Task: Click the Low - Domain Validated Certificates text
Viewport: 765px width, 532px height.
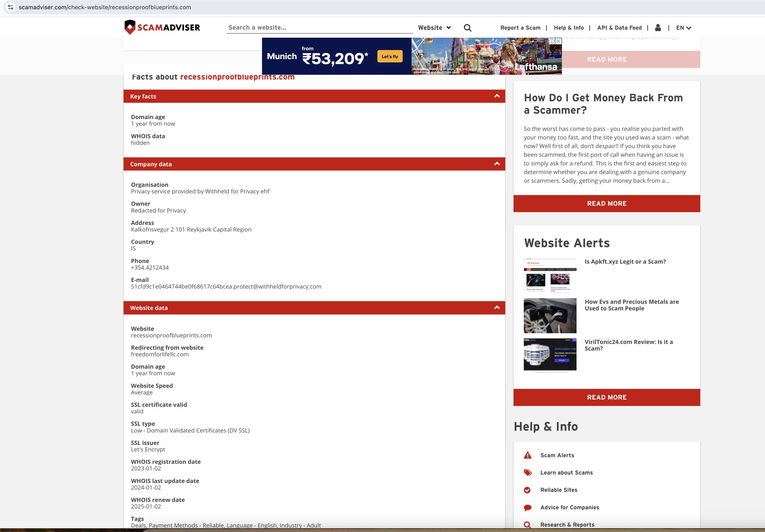Action: 190,430
